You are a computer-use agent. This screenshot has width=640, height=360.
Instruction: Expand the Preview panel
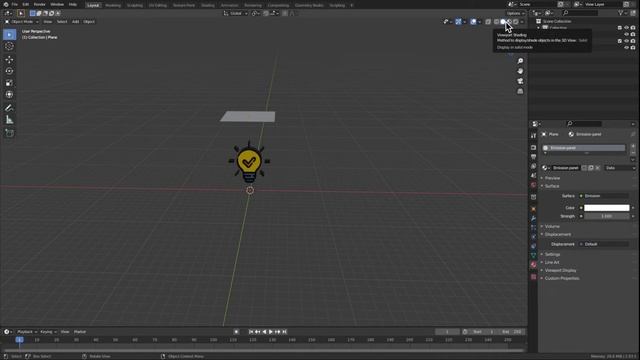[x=552, y=178]
